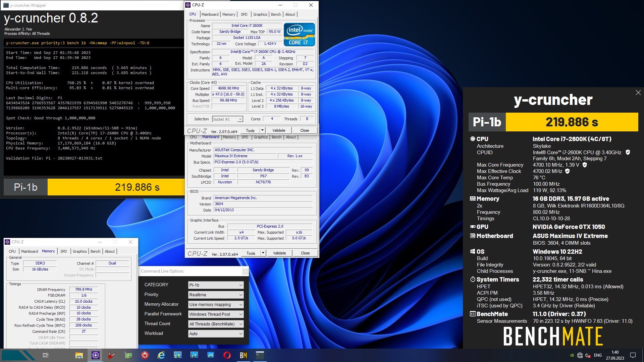
Task: Click the DRAM Frequency 799.8 MHz field
Action: [x=84, y=289]
